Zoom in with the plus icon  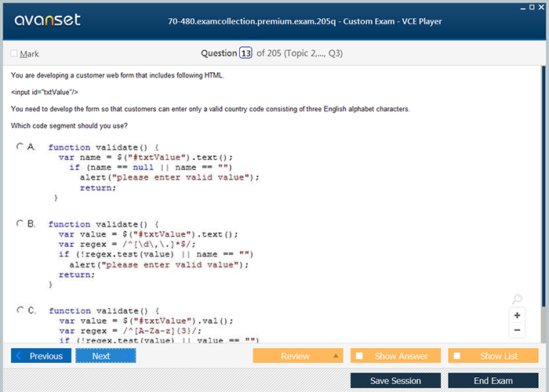[x=517, y=315]
